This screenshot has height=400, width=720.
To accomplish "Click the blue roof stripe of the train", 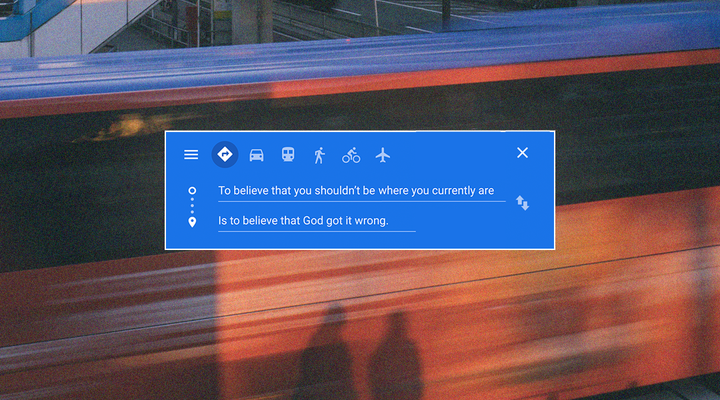I will 360,62.
